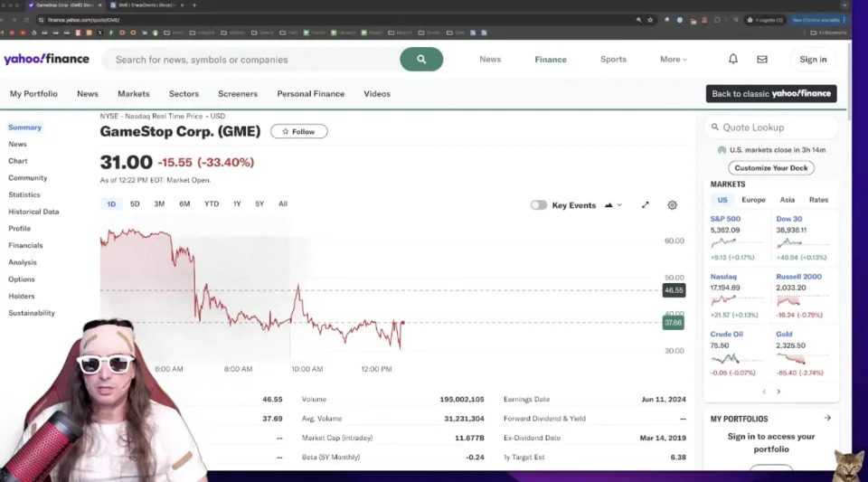Click the Gold market link
Image resolution: width=868 pixels, height=482 pixels.
pyautogui.click(x=784, y=334)
